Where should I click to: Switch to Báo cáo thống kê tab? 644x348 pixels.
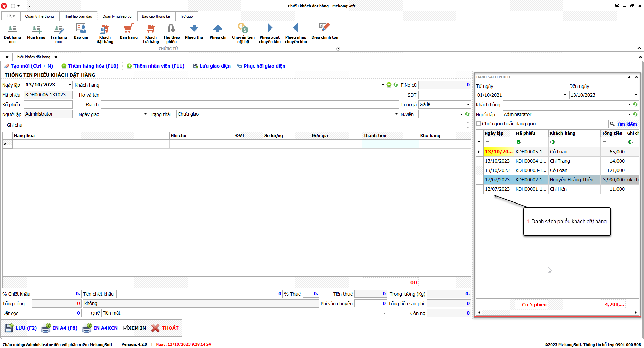pyautogui.click(x=156, y=16)
